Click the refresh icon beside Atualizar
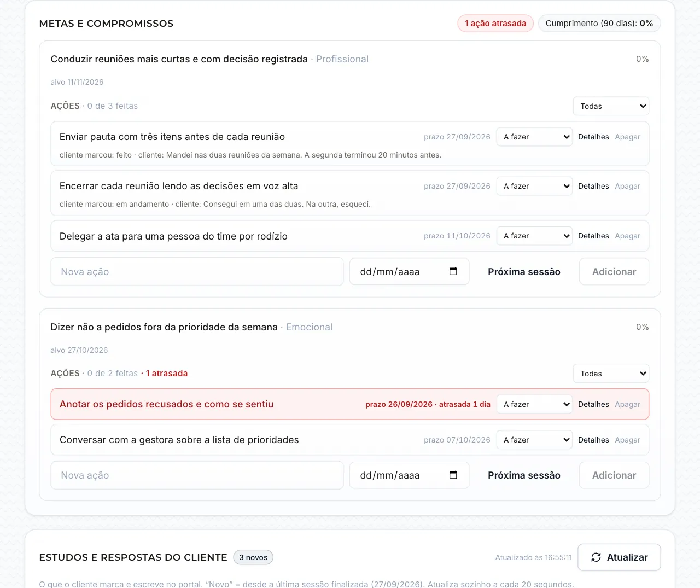Screen dimensions: 700x588 click(596, 557)
